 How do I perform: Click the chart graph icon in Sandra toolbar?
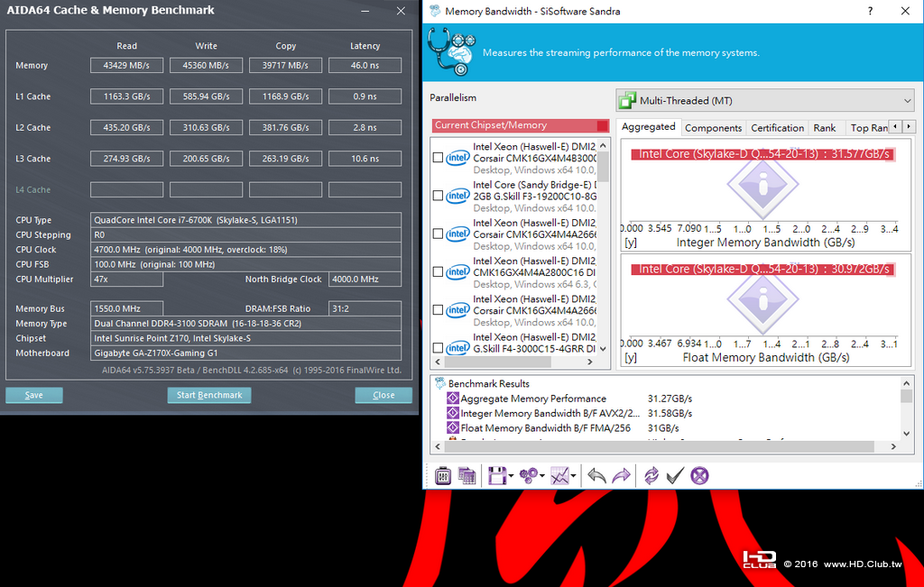(x=559, y=476)
